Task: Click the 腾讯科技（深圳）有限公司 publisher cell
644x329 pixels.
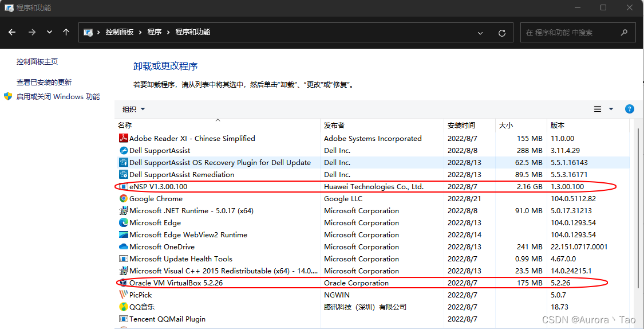Action: pos(365,307)
